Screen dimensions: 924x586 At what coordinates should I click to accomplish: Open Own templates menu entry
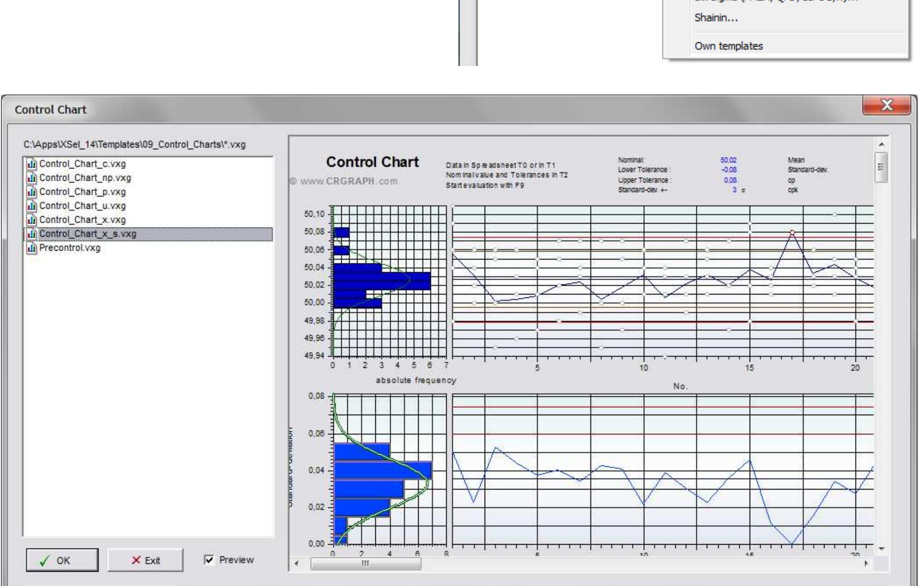point(728,46)
